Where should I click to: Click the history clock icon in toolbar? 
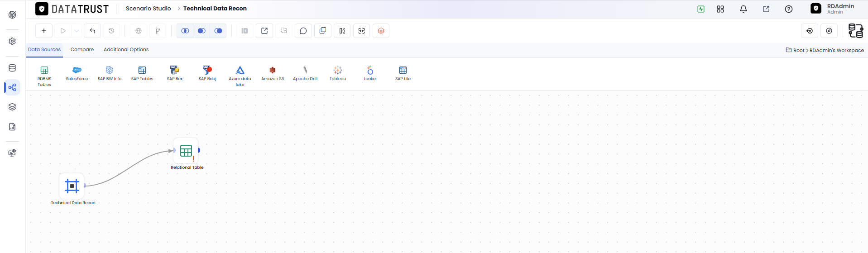pos(111,31)
